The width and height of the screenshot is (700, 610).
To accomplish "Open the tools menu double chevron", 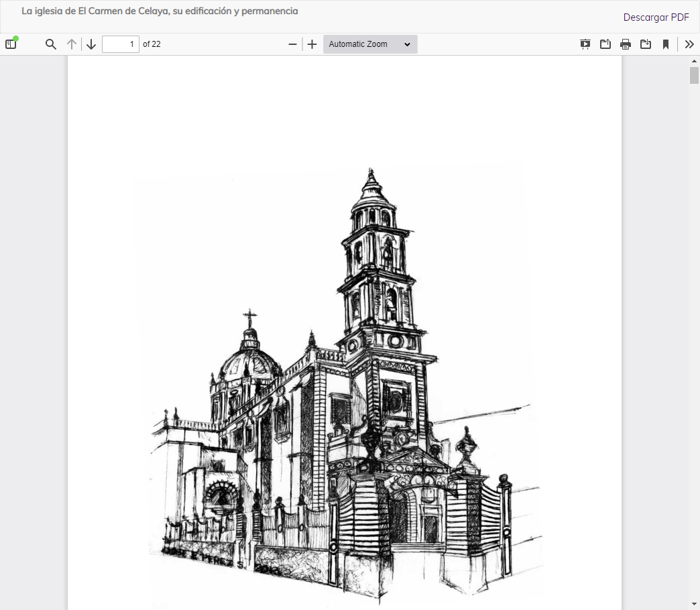I will [x=689, y=44].
